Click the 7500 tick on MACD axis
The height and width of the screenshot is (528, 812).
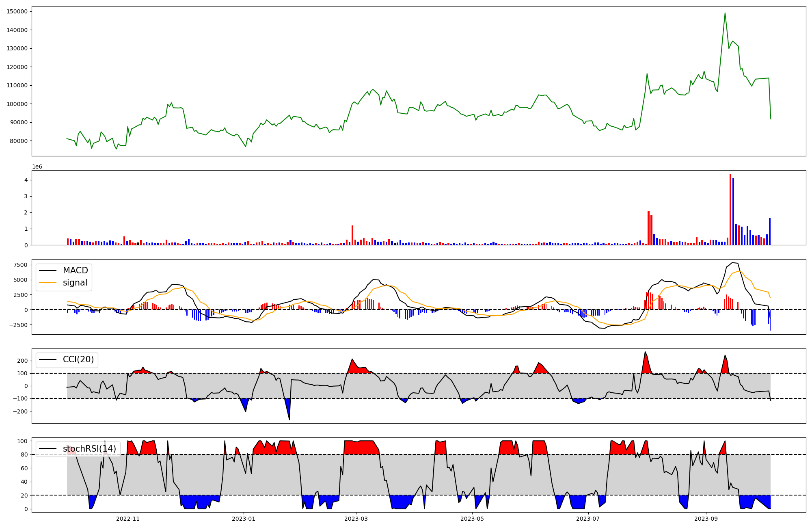(x=20, y=265)
